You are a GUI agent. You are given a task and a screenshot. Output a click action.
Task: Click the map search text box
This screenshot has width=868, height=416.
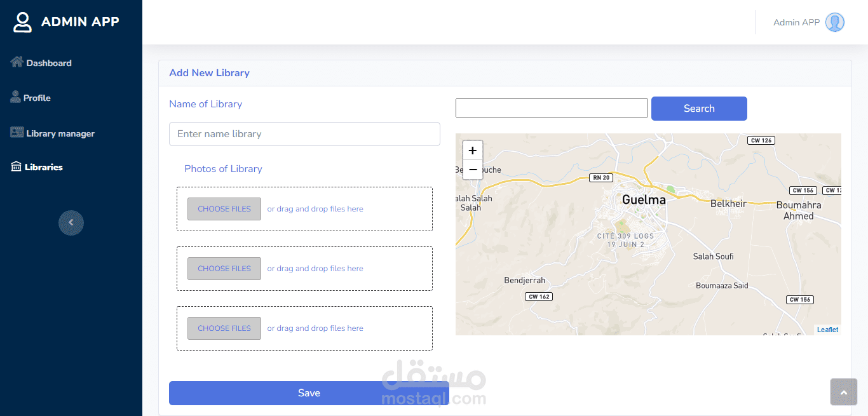tap(552, 108)
